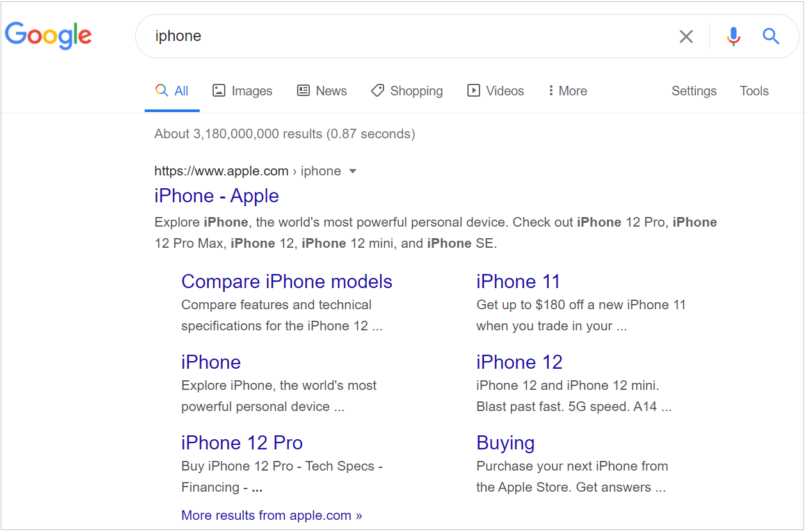Click text Compare features and technical
Screen dimensions: 806x532
[x=277, y=305]
